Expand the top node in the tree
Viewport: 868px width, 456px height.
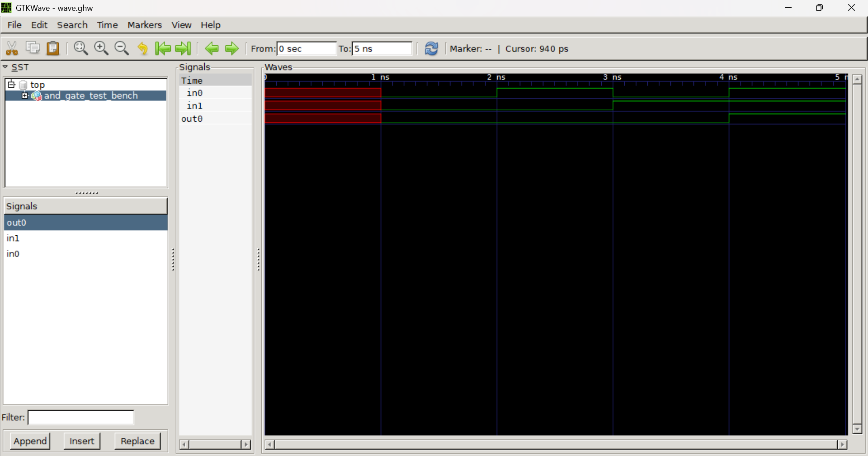pos(11,84)
